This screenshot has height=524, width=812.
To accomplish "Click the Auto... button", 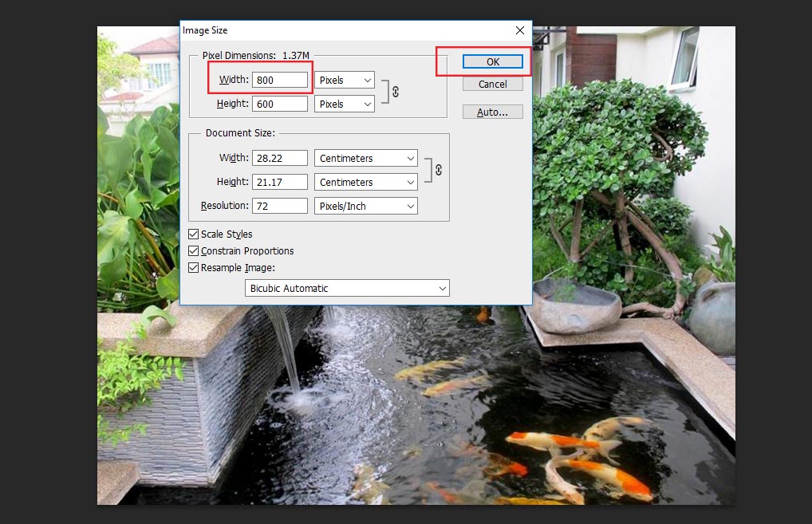I will pos(492,111).
